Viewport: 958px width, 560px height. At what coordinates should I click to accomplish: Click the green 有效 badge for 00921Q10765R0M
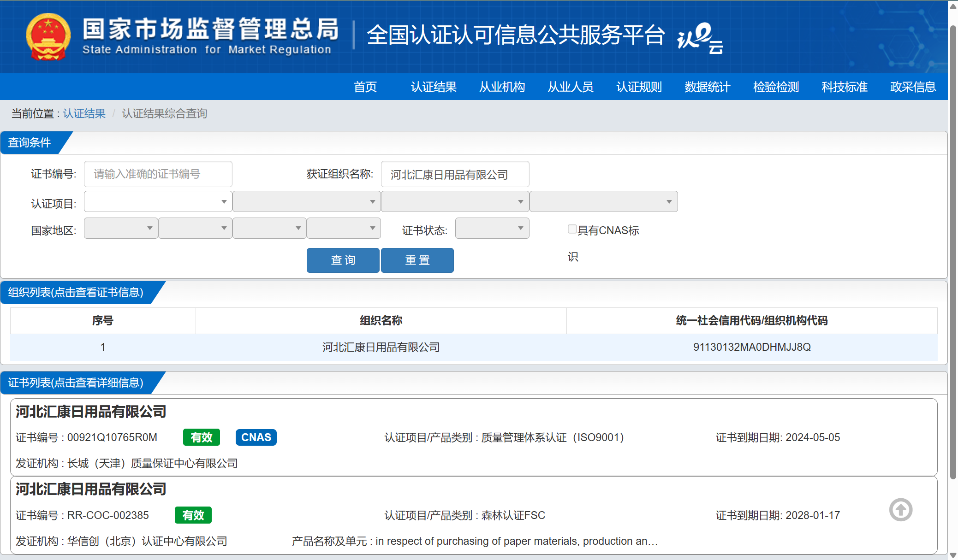[202, 437]
